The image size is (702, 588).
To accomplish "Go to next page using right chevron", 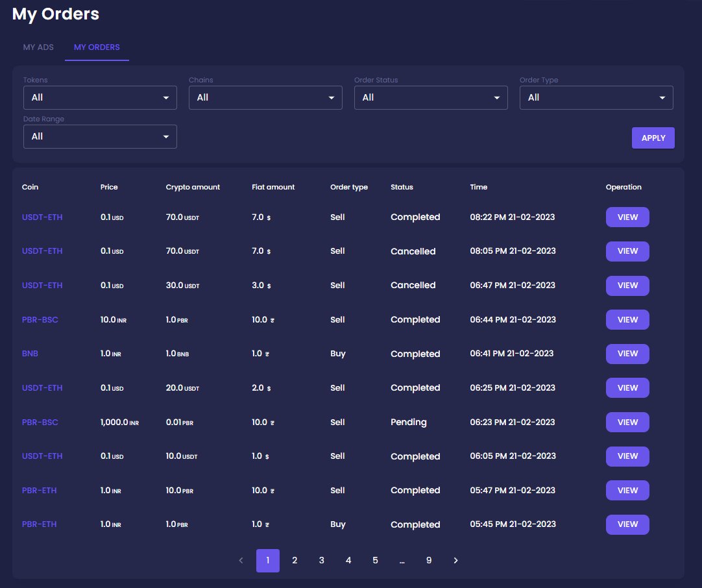I will [455, 560].
